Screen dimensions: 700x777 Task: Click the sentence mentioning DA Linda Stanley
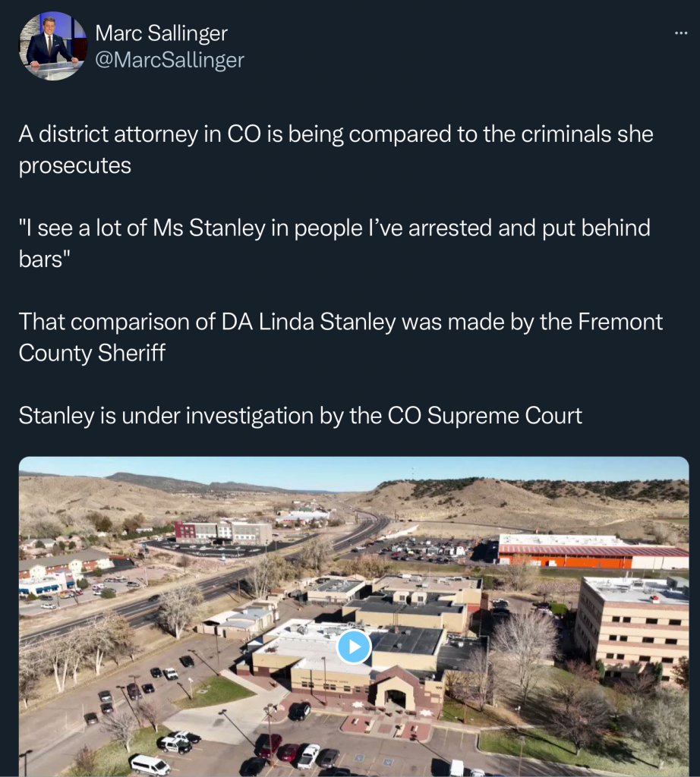tap(340, 321)
